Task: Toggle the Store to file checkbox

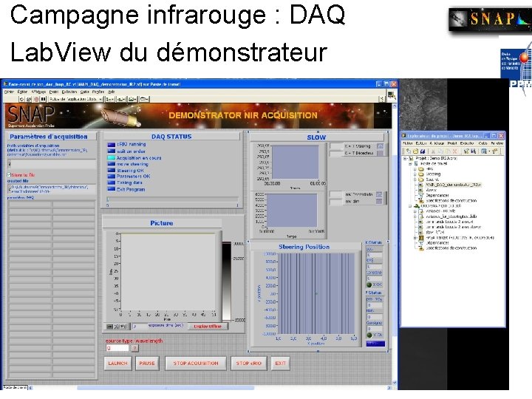Action: coord(9,174)
